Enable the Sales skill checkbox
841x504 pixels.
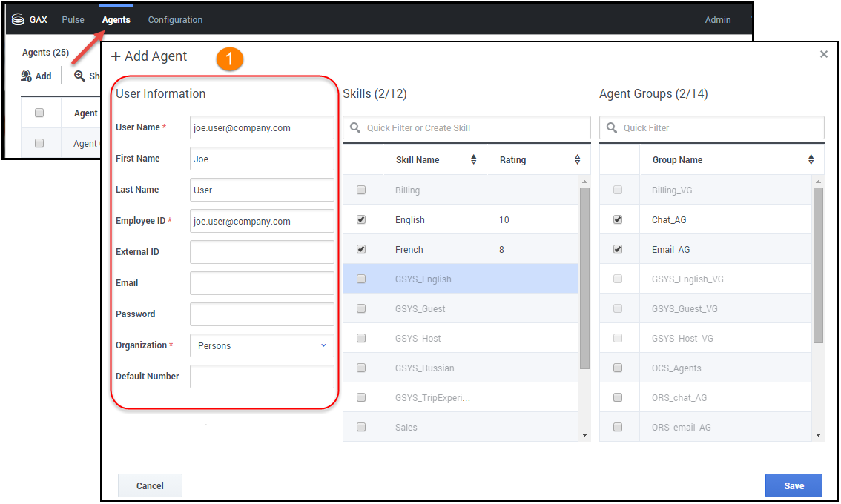click(x=361, y=427)
